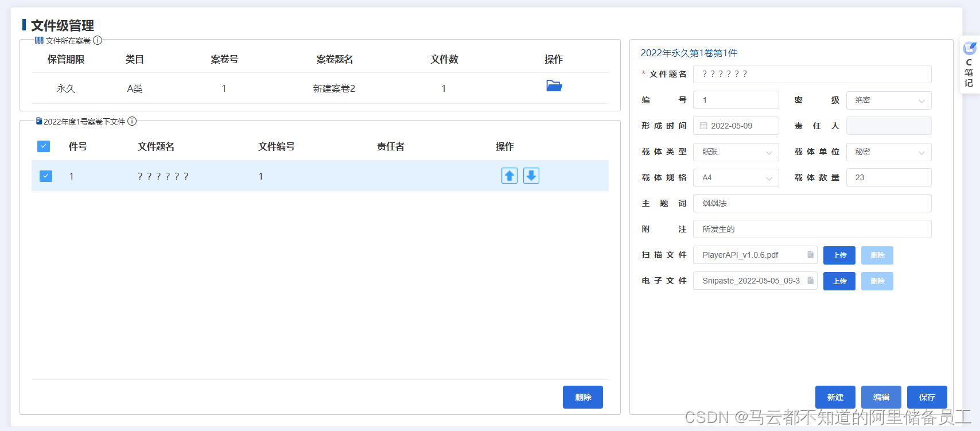The height and width of the screenshot is (431, 980).
Task: Click the 保管期限 column header
Action: (x=66, y=59)
